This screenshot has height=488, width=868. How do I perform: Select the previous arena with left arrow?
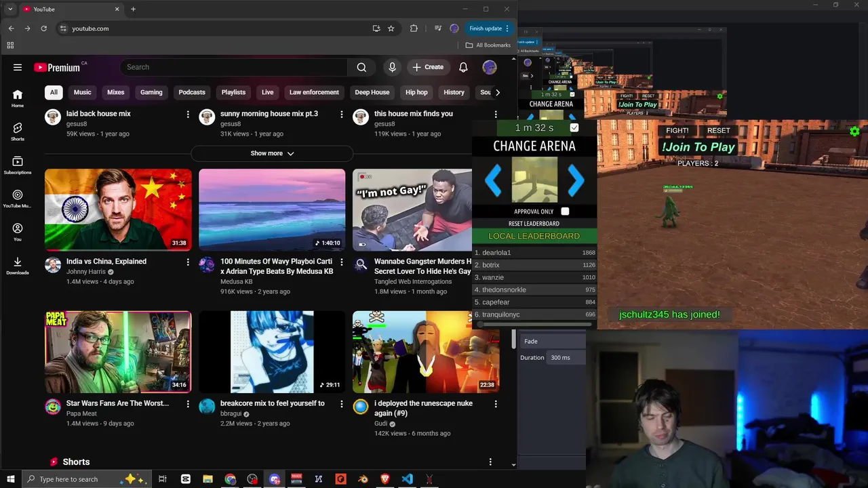click(x=494, y=180)
